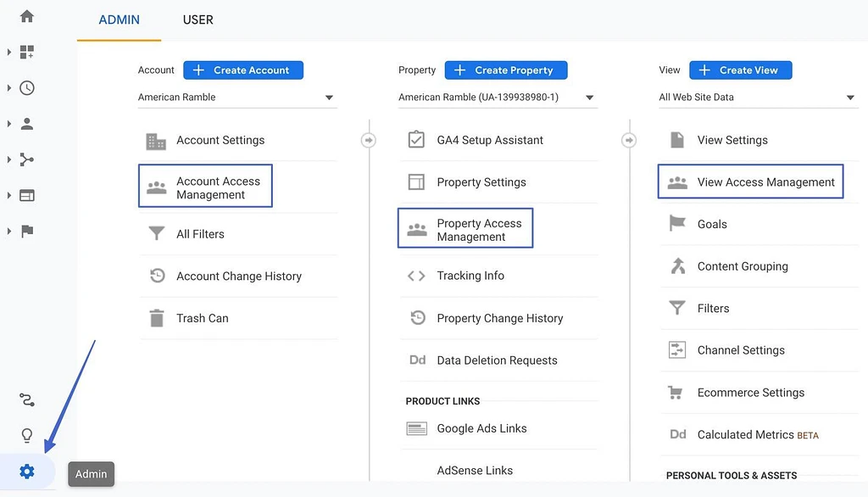This screenshot has height=497, width=868.
Task: Click the Ecommerce Settings cart icon
Action: (x=676, y=393)
